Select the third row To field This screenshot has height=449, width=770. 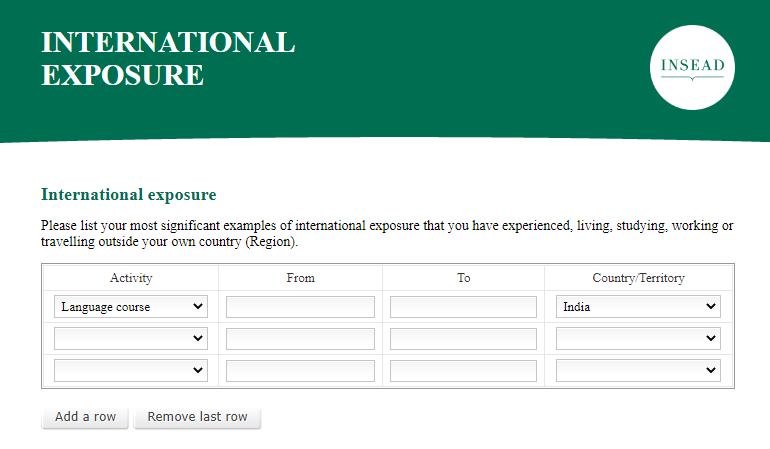click(x=463, y=371)
